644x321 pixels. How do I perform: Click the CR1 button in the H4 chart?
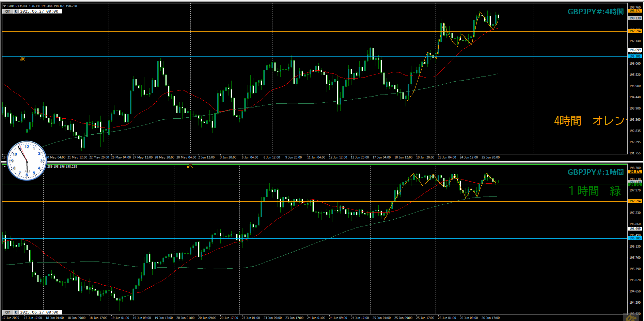pos(7,12)
